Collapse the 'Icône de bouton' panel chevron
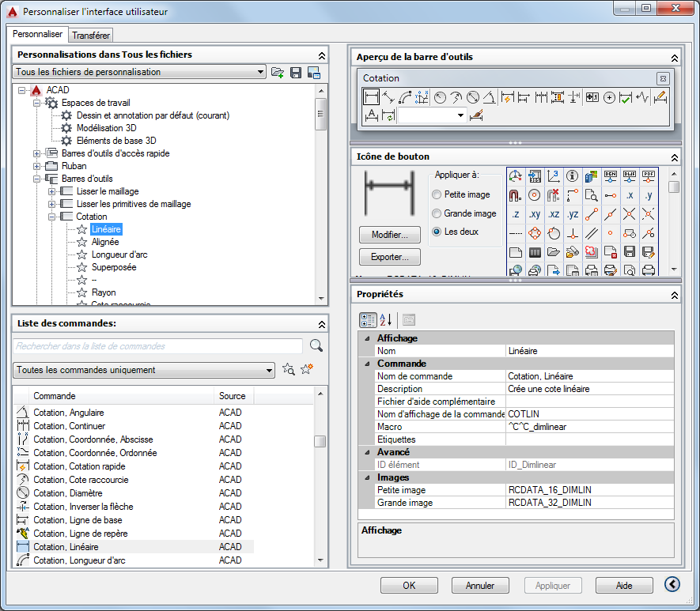The width and height of the screenshot is (700, 611). [x=674, y=157]
